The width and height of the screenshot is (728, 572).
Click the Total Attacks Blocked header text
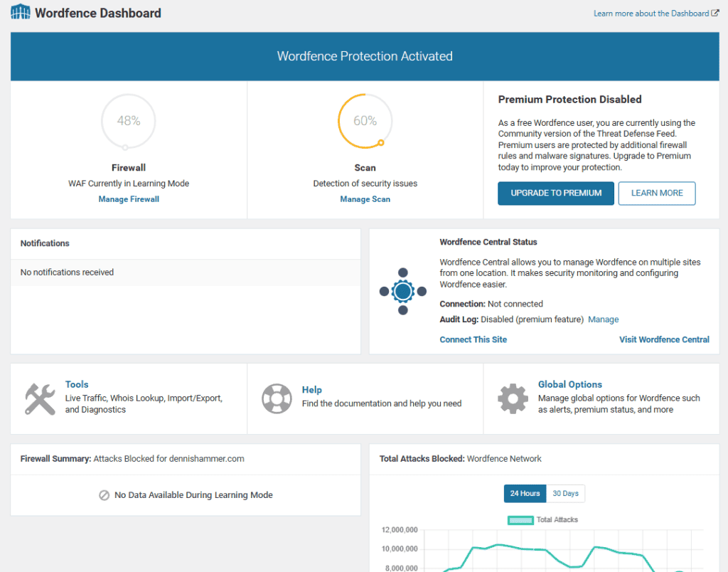pyautogui.click(x=460, y=459)
